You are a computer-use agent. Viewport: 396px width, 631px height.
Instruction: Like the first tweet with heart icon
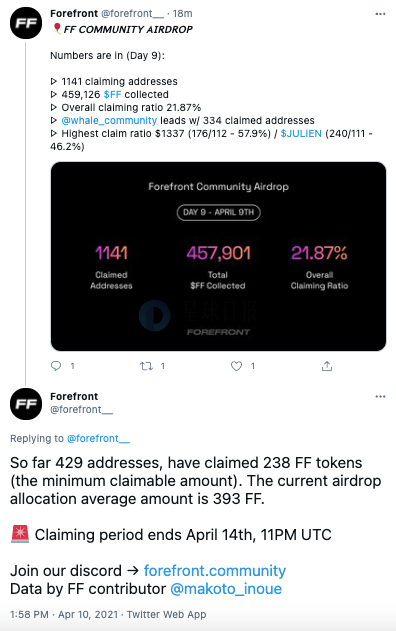tap(236, 366)
